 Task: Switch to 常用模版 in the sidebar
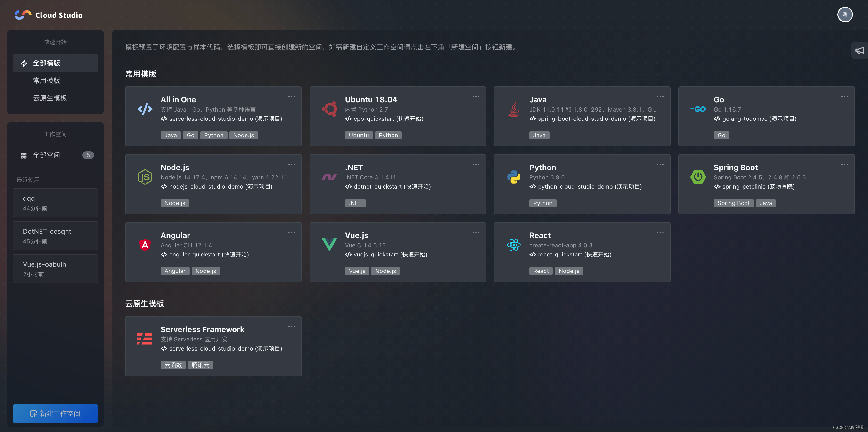[x=47, y=80]
